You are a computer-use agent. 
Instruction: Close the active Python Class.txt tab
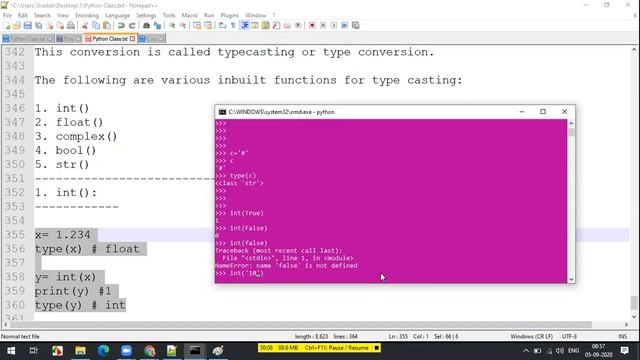pyautogui.click(x=132, y=39)
